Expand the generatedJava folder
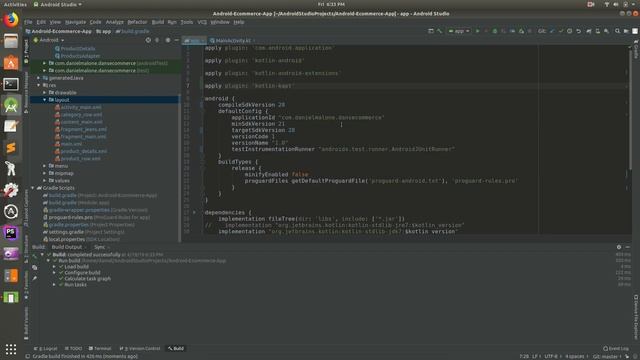Viewport: 640px width, 360px height. click(39, 78)
